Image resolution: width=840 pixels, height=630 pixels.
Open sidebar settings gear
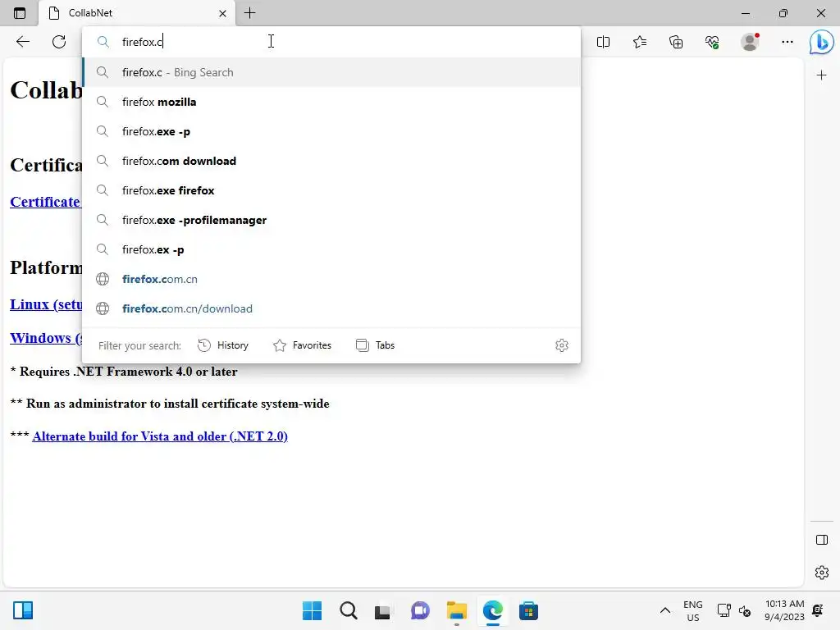click(822, 573)
